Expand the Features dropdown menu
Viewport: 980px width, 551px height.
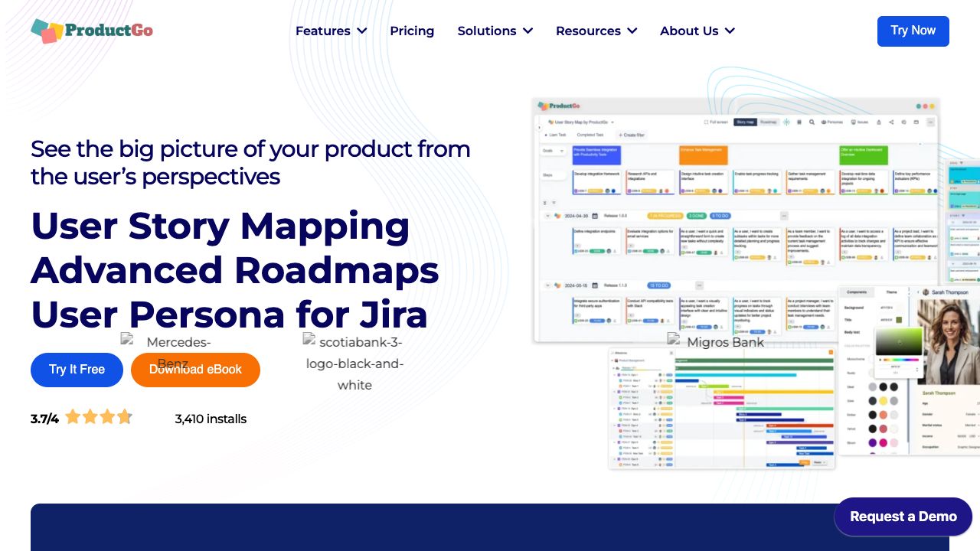pyautogui.click(x=331, y=31)
